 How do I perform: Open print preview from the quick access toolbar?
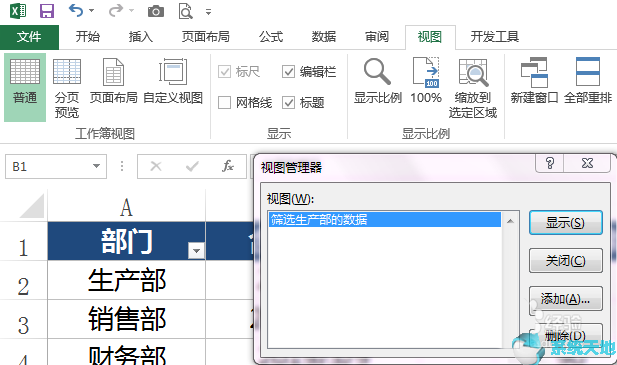tap(185, 11)
